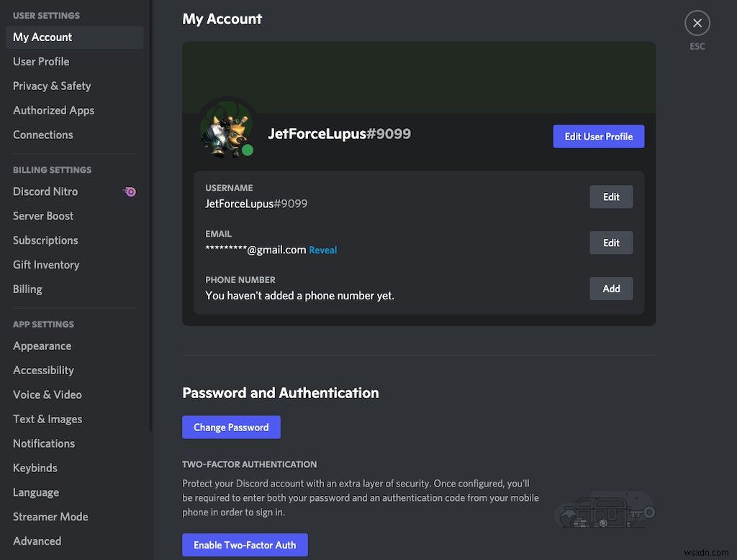The width and height of the screenshot is (737, 560).
Task: Open Privacy & Safety settings
Action: point(51,86)
